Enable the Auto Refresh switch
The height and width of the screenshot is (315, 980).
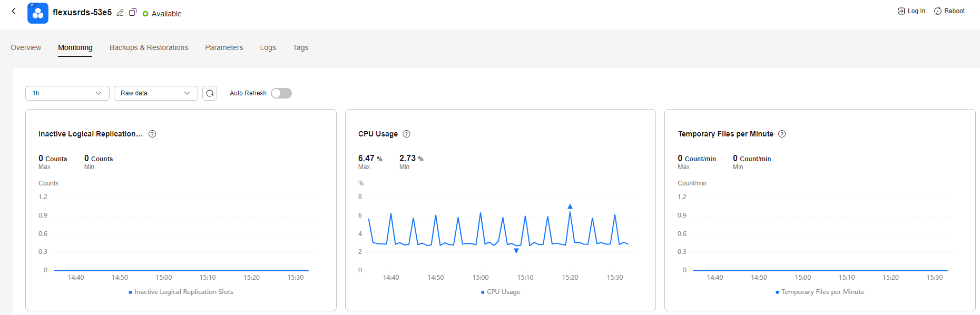tap(281, 93)
